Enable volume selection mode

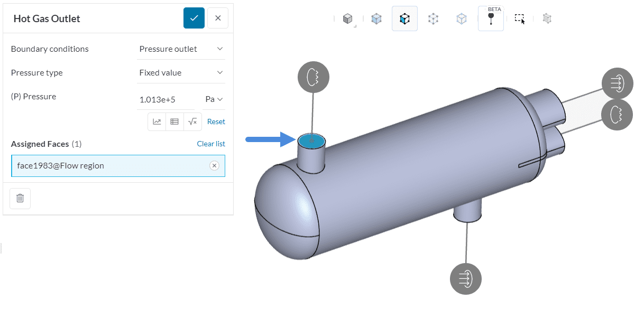[376, 19]
